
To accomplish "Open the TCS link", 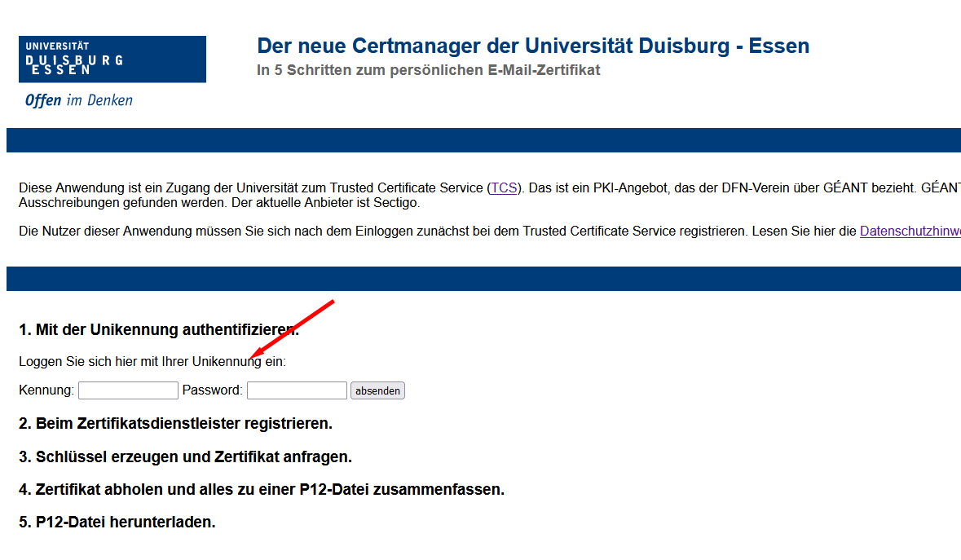I will click(504, 187).
